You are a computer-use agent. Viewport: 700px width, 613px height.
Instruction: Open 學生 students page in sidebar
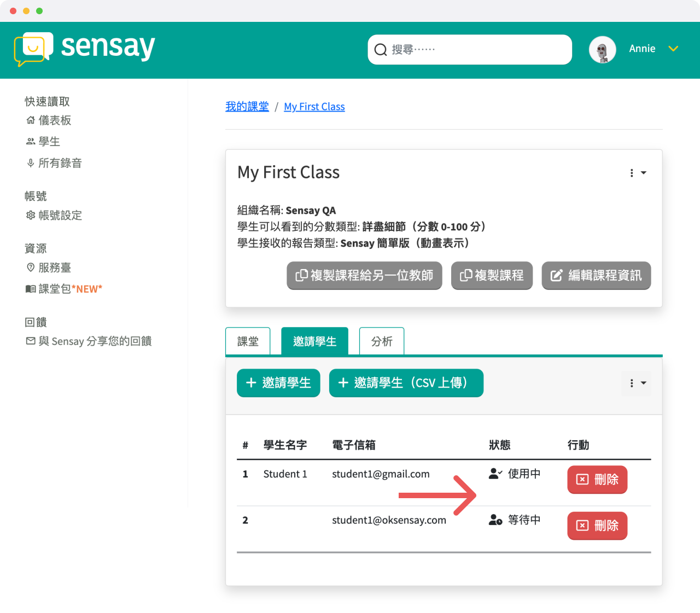coord(43,142)
